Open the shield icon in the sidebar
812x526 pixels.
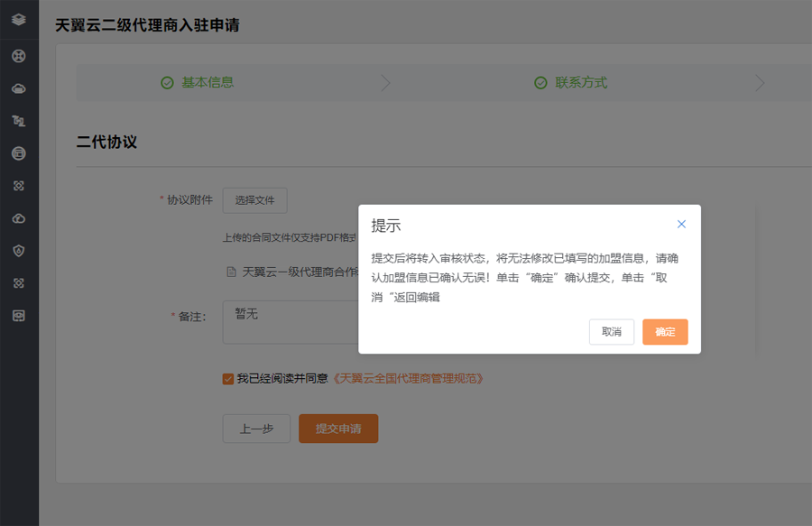click(19, 251)
